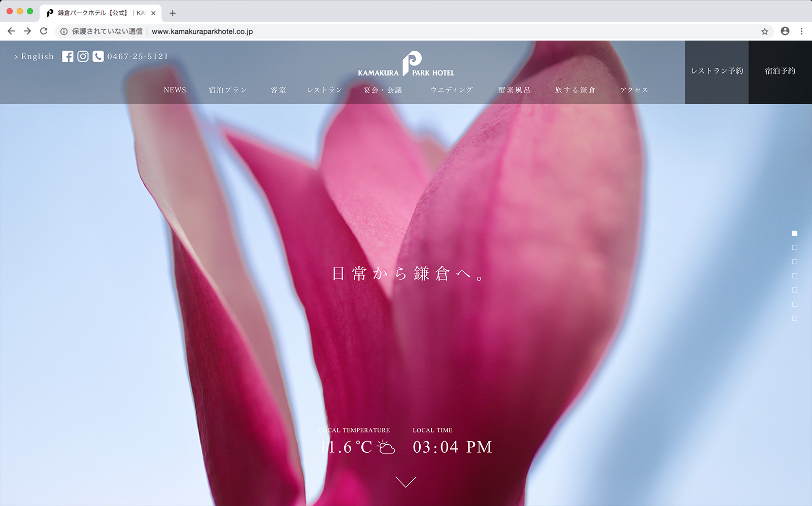812x506 pixels.
Task: Select the last slide indicator square
Action: pos(795,318)
